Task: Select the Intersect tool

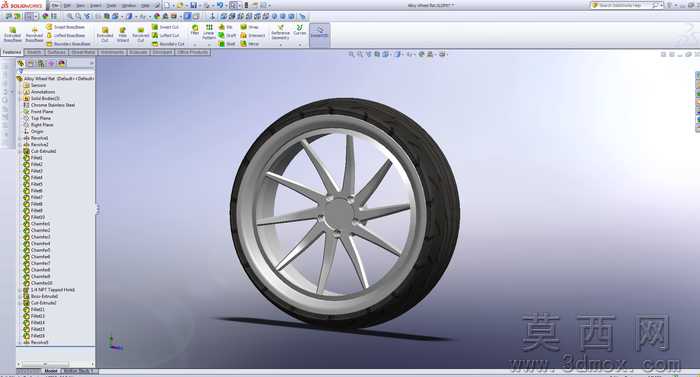Action: pos(253,35)
